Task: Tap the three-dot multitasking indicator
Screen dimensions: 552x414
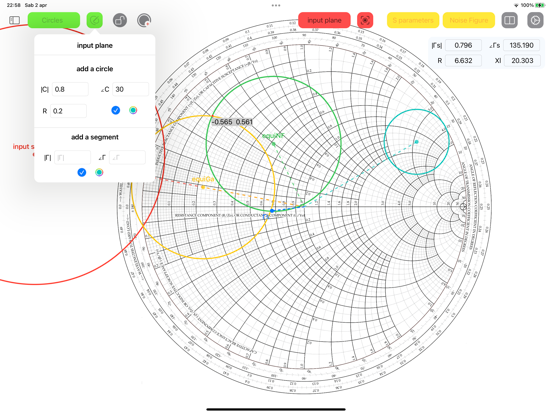Action: (x=276, y=5)
